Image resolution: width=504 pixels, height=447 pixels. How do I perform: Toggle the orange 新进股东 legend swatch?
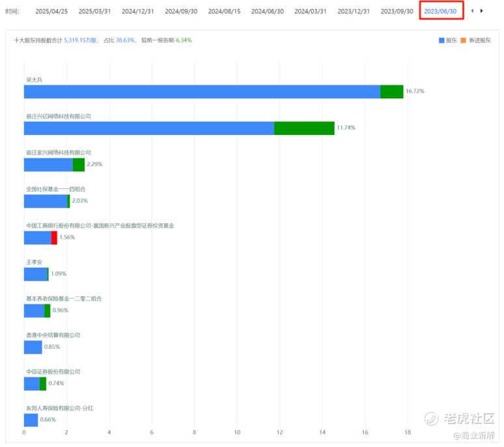tap(463, 40)
